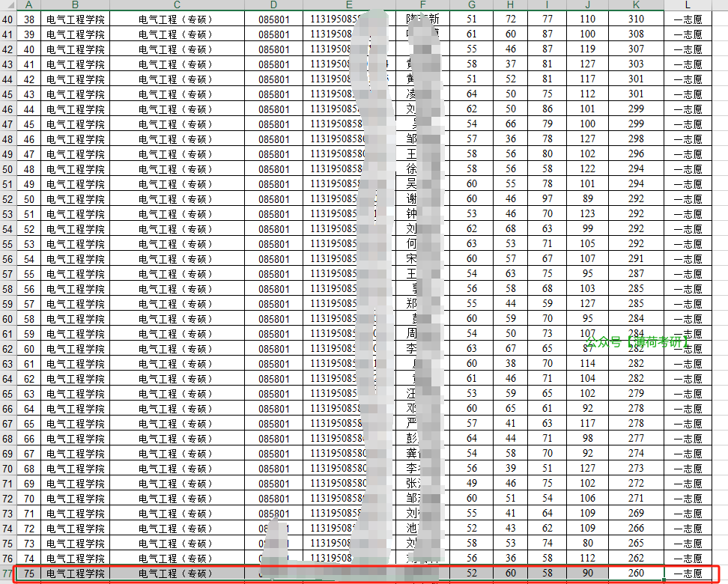Click cell with total score 310
Screen dimensions: 728x584
636,19
